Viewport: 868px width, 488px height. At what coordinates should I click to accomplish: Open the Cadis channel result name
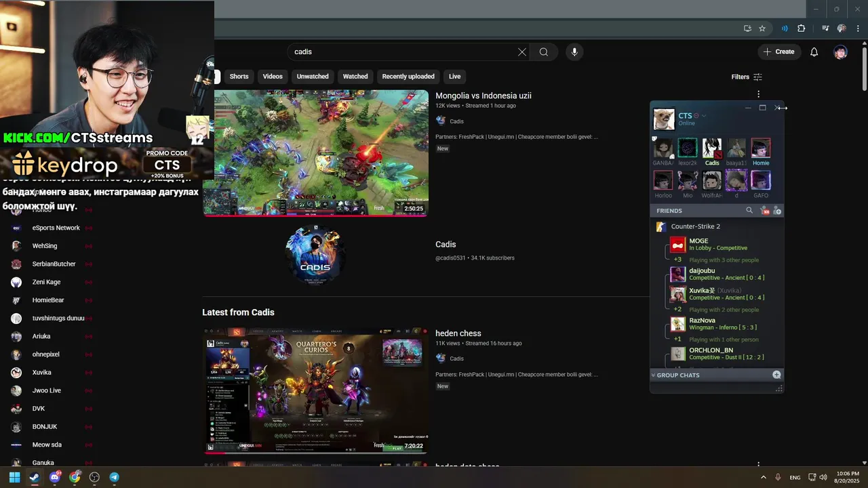click(x=446, y=244)
